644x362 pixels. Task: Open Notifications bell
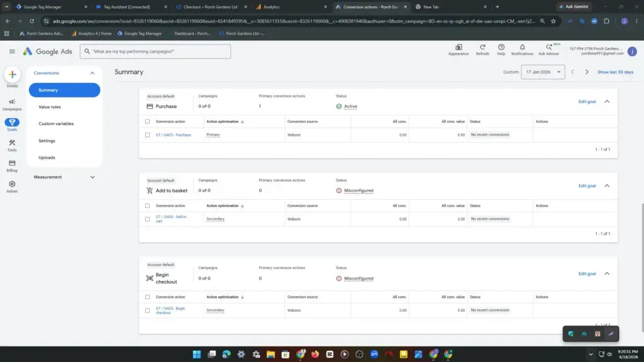click(x=522, y=50)
